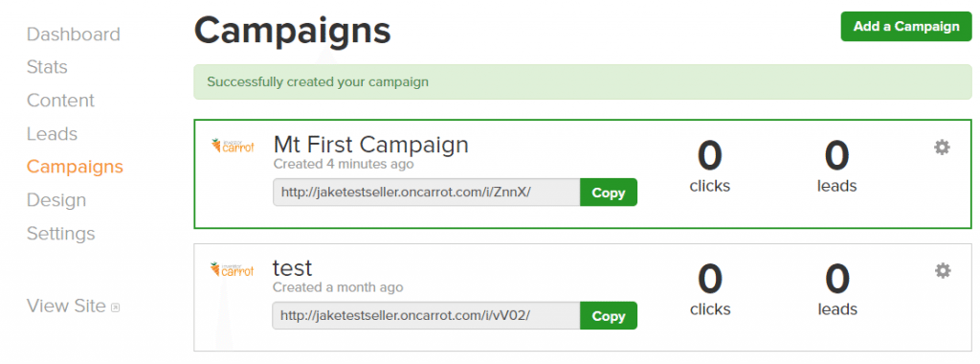The image size is (980, 364).
Task: Add a Campaign
Action: pyautogui.click(x=906, y=26)
